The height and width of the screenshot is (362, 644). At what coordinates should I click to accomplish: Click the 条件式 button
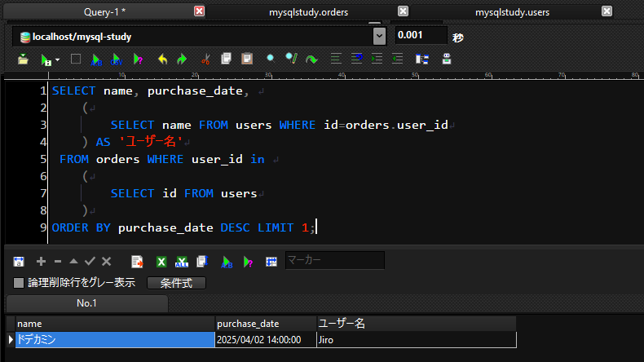click(x=176, y=283)
